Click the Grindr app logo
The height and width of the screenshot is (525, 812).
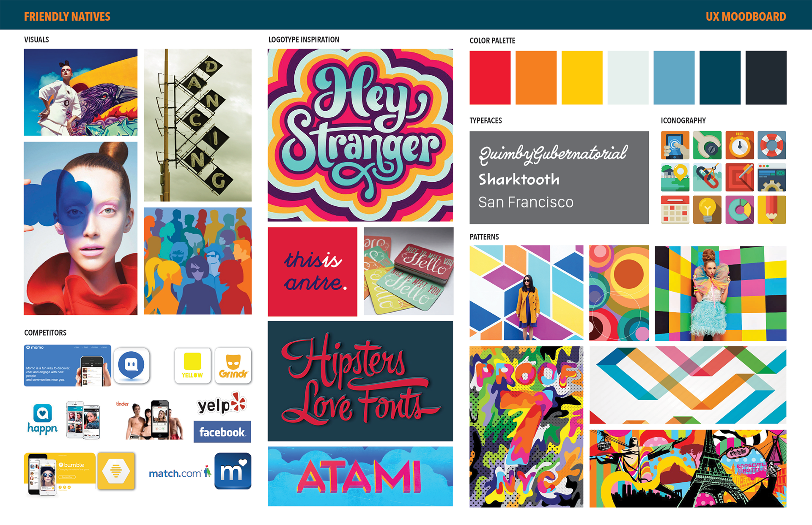click(x=233, y=366)
